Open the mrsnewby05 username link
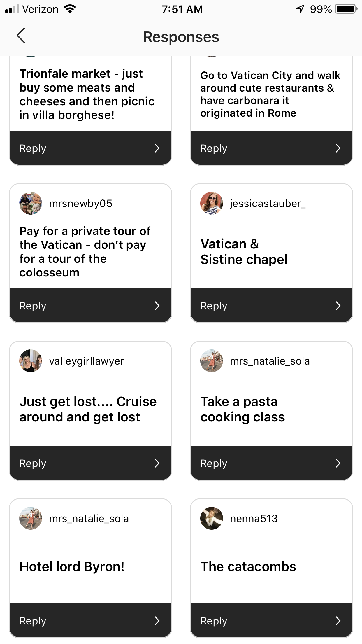Screen dimensions: 362x644 click(x=81, y=204)
